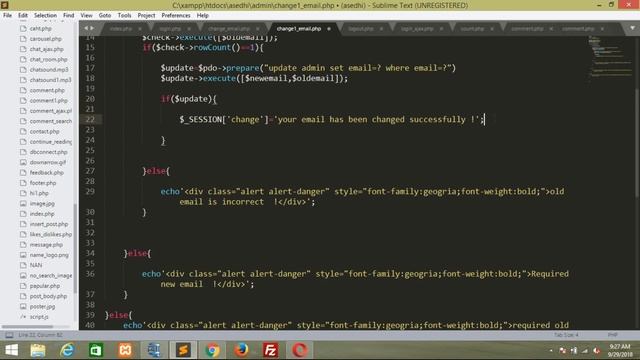Open the Goto menu
This screenshot has width=640, height=360.
(x=105, y=15)
